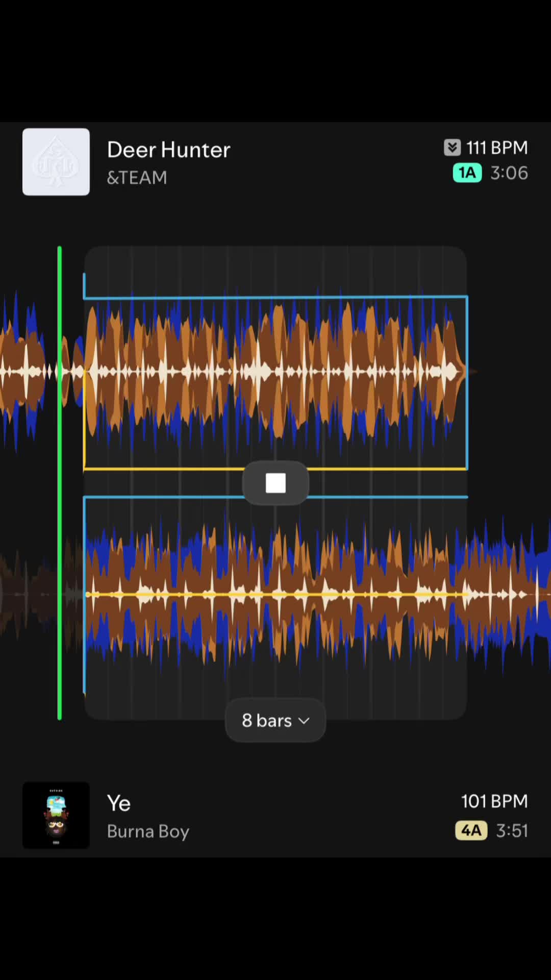Viewport: 551px width, 980px height.
Task: Click the &TEAM artist name
Action: click(x=137, y=177)
